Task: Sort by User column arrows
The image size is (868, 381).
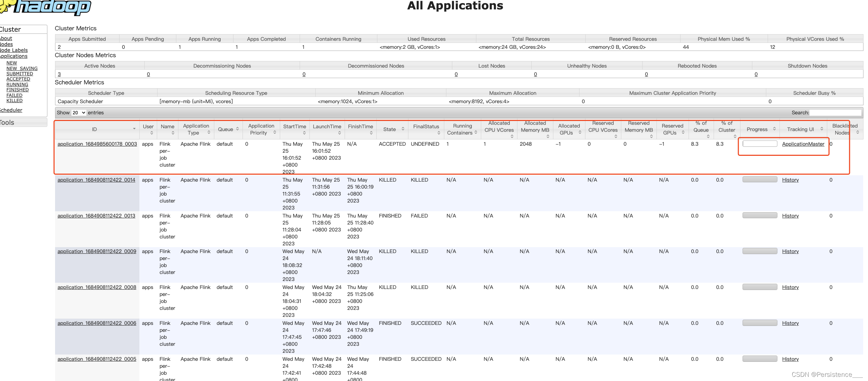Action: click(x=152, y=133)
